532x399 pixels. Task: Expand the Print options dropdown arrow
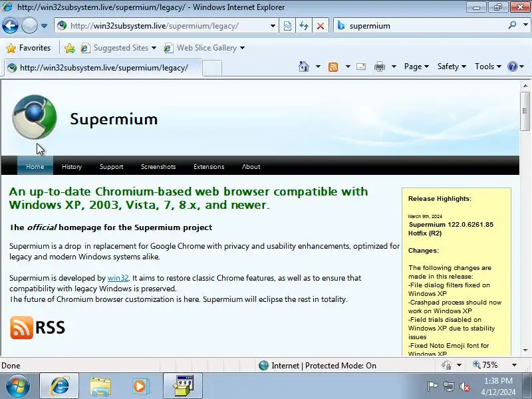point(394,66)
